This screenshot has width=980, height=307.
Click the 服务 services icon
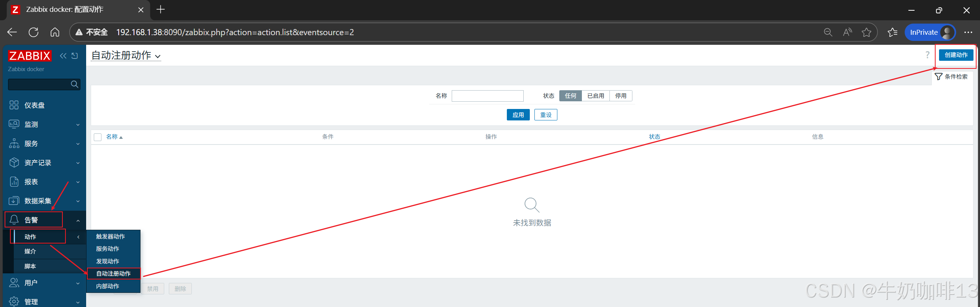(x=14, y=143)
